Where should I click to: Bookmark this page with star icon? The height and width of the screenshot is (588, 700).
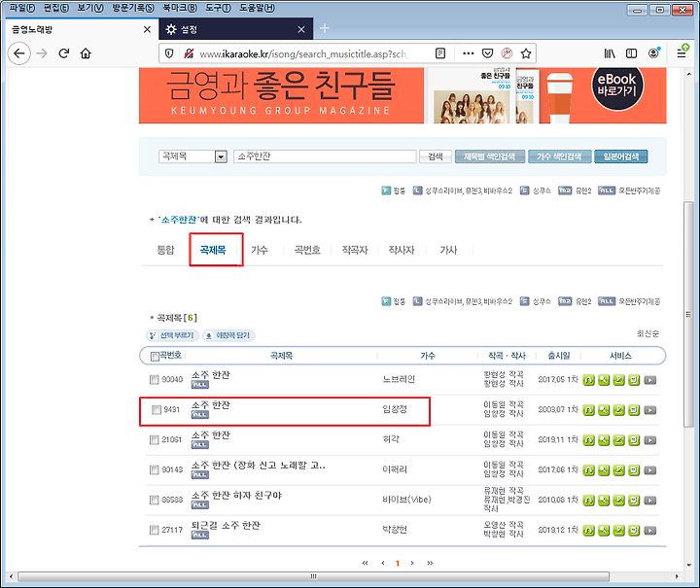tap(526, 53)
